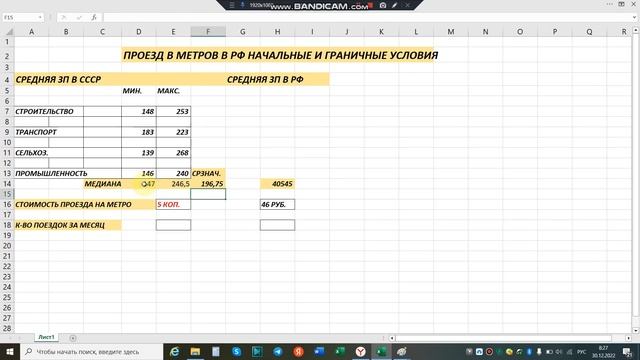The height and width of the screenshot is (360, 640).
Task: Click cell with value 253
Action: coord(173,111)
